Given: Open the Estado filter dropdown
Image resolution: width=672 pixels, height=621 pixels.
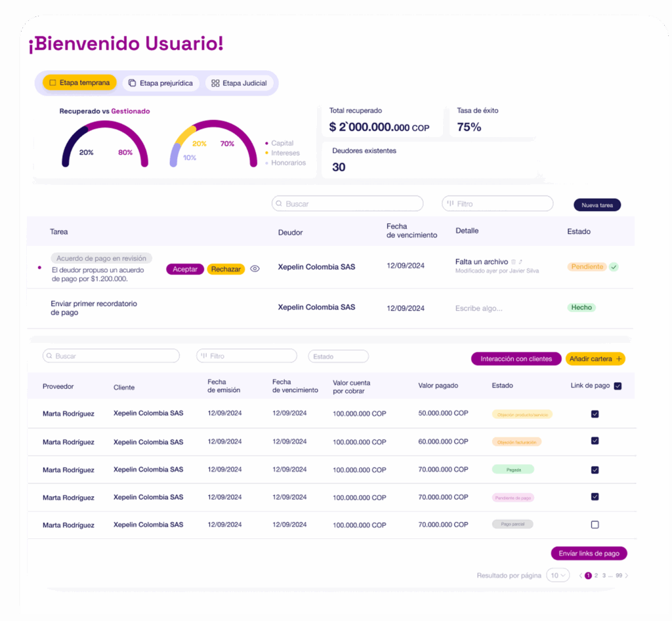Looking at the screenshot, I should [x=338, y=357].
